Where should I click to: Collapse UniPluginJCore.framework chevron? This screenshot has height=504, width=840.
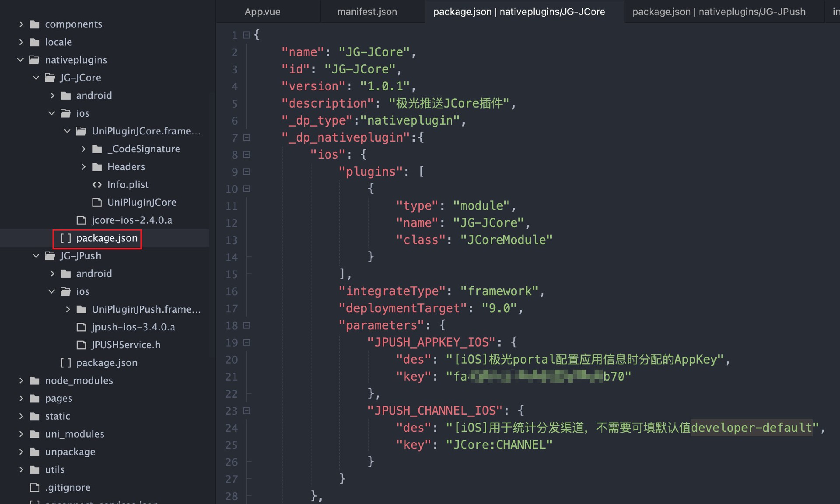[x=67, y=131]
